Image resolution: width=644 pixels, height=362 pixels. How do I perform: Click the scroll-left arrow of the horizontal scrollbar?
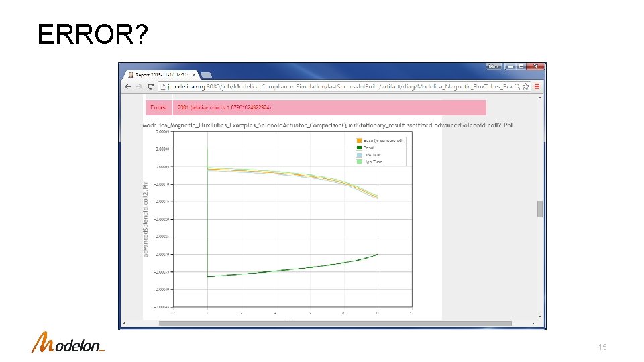124,323
